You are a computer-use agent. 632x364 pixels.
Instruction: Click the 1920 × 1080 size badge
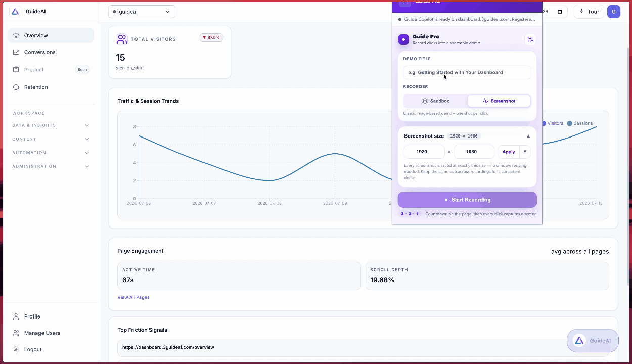click(x=464, y=136)
